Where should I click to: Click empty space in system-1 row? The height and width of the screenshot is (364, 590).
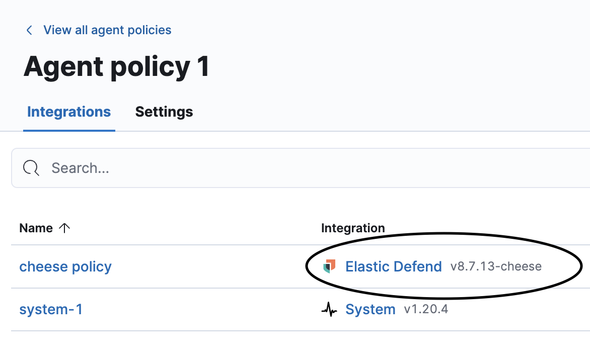[201, 310]
